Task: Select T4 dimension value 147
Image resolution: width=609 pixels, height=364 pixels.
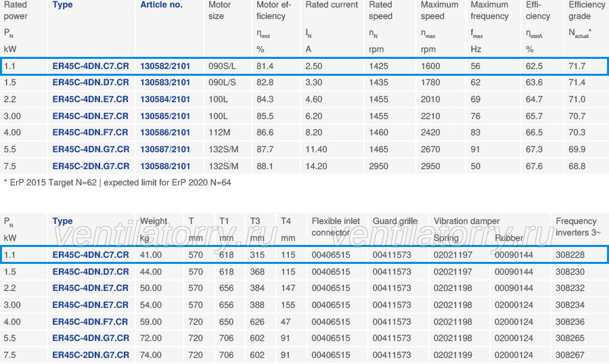Action: 288,288
